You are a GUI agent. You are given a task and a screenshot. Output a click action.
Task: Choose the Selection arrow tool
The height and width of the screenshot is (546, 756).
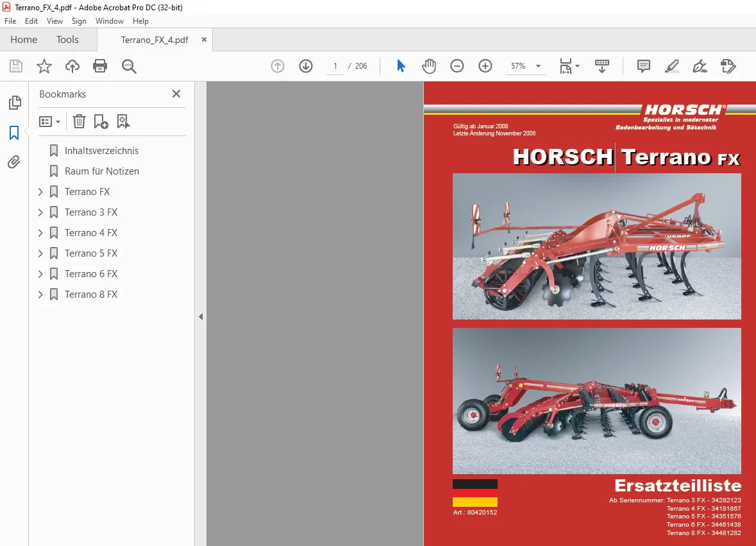tap(401, 65)
